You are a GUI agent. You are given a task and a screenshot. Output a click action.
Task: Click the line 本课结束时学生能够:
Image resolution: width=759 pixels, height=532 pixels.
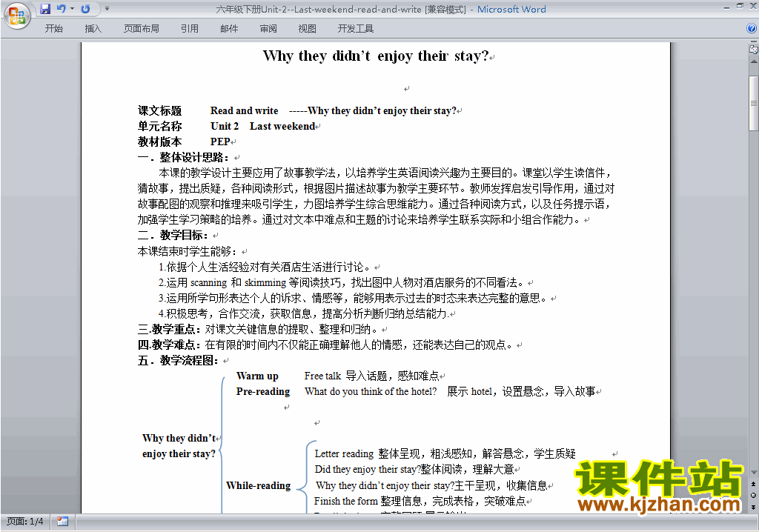[x=188, y=251]
